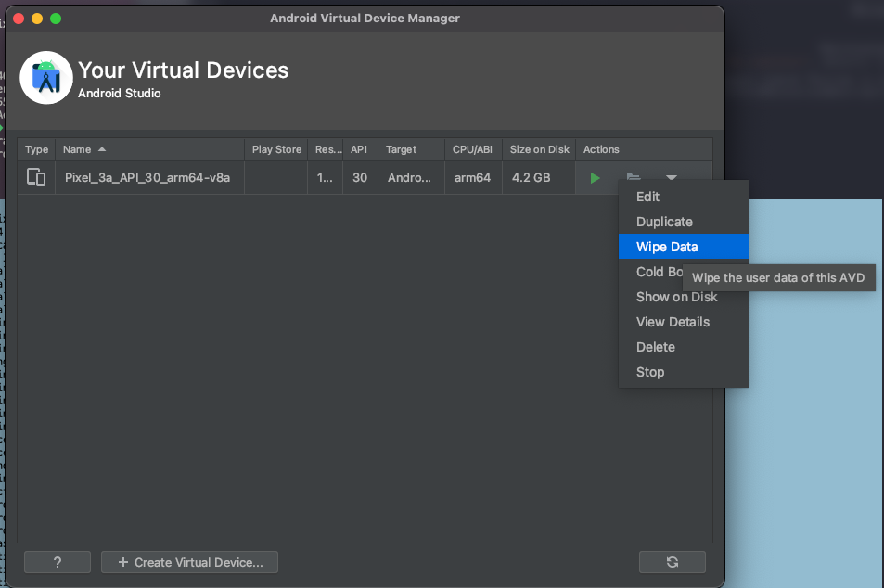Click the Andro... target cell

pyautogui.click(x=411, y=177)
